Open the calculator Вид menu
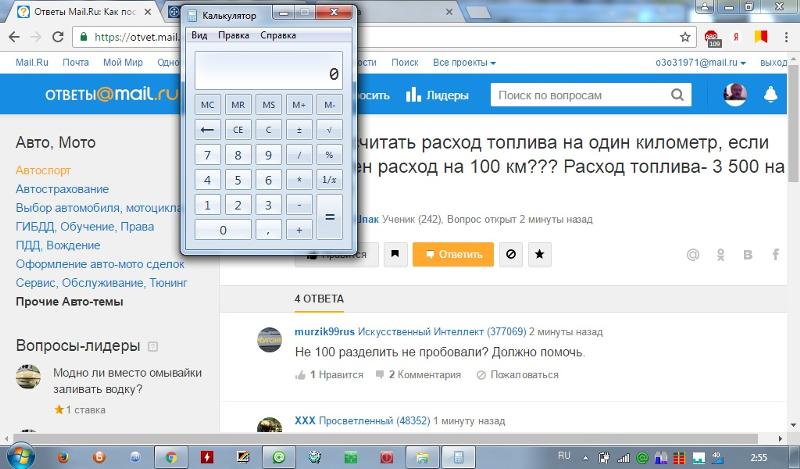Screen dimensions: 800x469 point(199,35)
